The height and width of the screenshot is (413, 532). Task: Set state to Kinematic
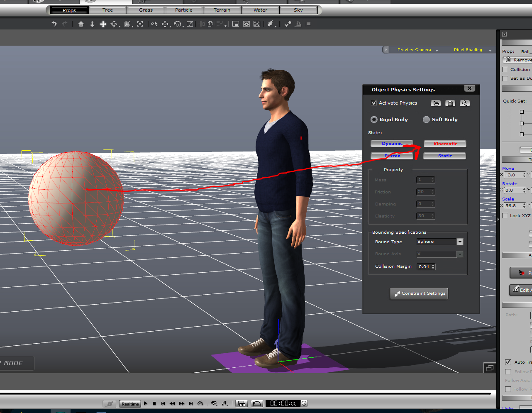pyautogui.click(x=445, y=144)
